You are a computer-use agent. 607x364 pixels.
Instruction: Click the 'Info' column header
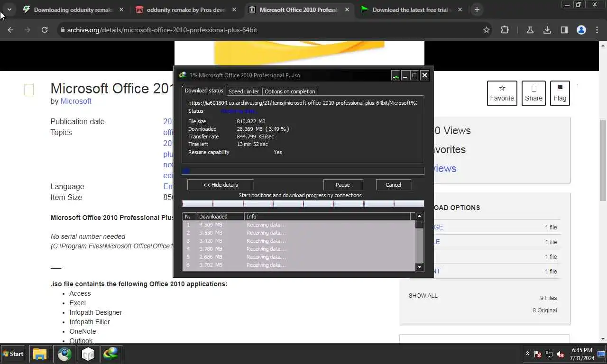point(327,217)
